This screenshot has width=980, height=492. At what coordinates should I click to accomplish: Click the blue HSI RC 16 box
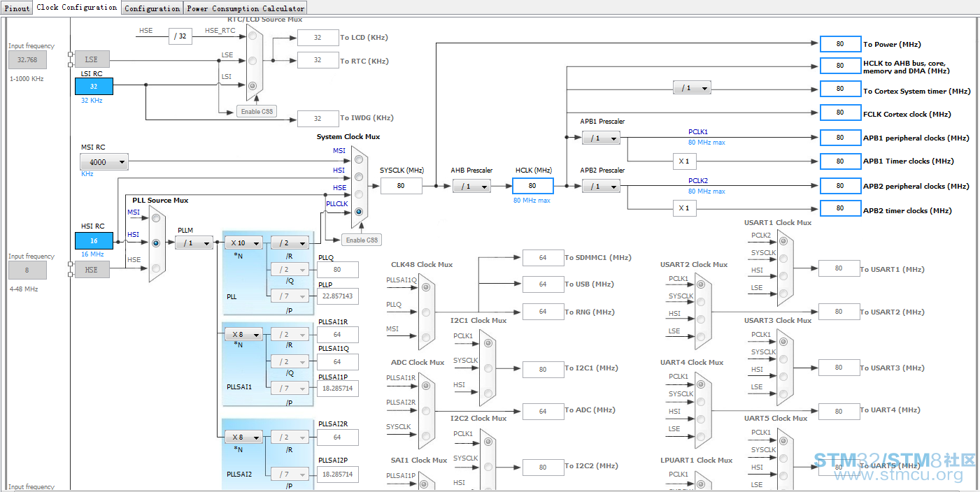coord(94,240)
